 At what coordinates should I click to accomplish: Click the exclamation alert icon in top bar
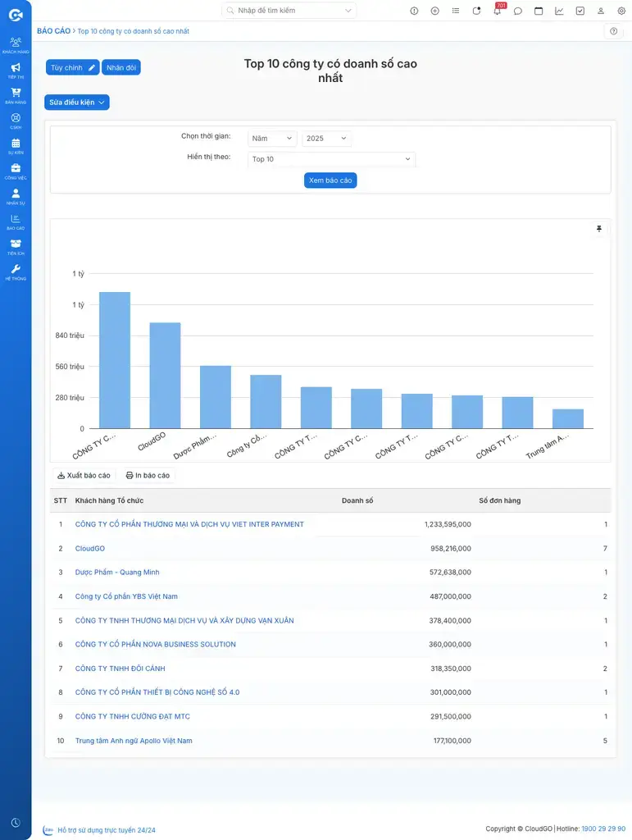pos(414,11)
